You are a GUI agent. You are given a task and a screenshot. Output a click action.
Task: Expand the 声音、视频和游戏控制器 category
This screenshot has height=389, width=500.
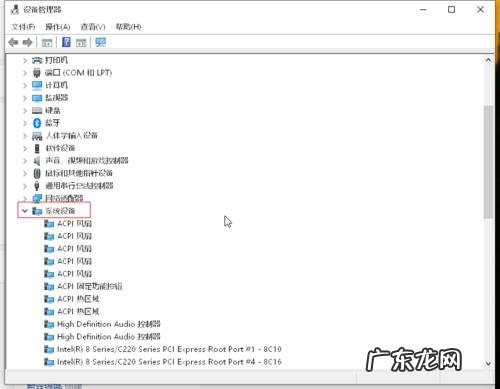click(x=25, y=161)
